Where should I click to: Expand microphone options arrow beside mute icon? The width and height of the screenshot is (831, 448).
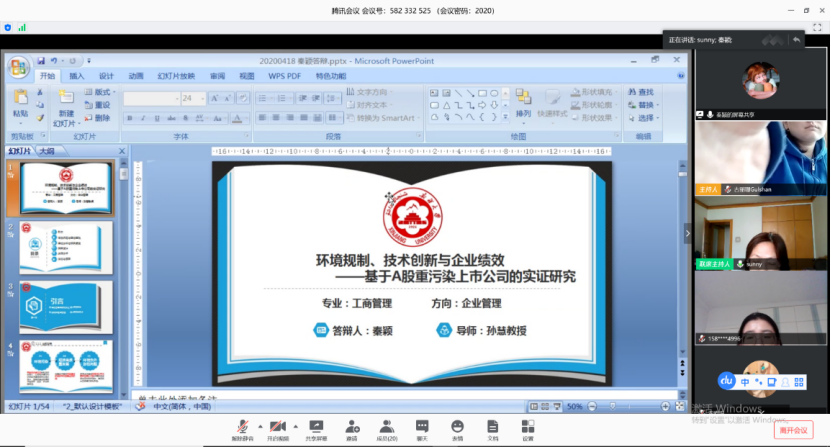point(260,426)
